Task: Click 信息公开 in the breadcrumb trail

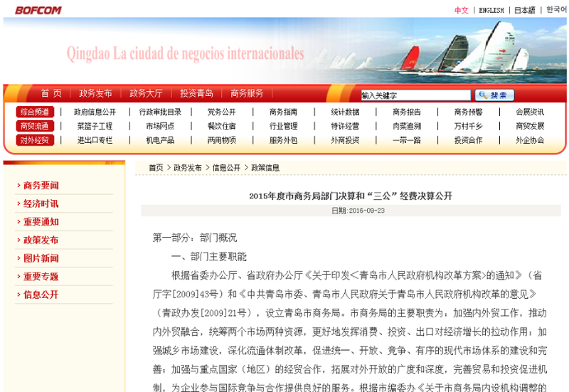Action: (226, 168)
